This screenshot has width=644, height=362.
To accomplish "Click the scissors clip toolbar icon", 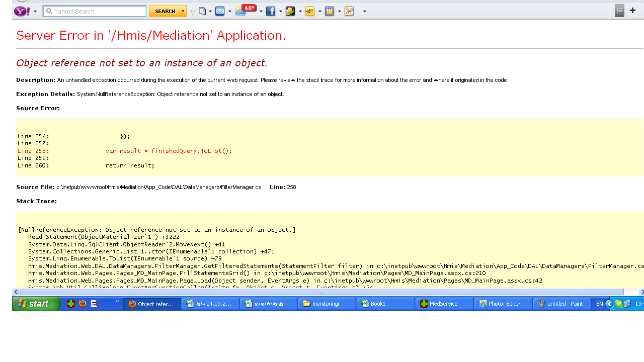I will point(349,11).
